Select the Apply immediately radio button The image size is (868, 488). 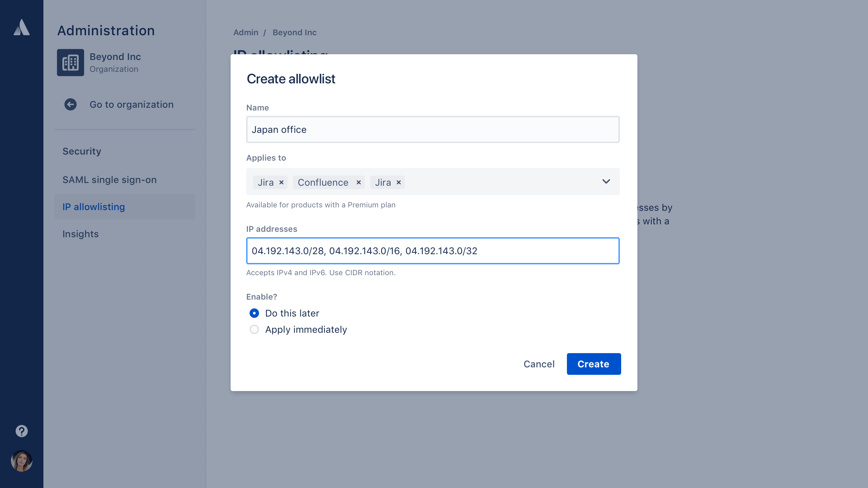(255, 329)
